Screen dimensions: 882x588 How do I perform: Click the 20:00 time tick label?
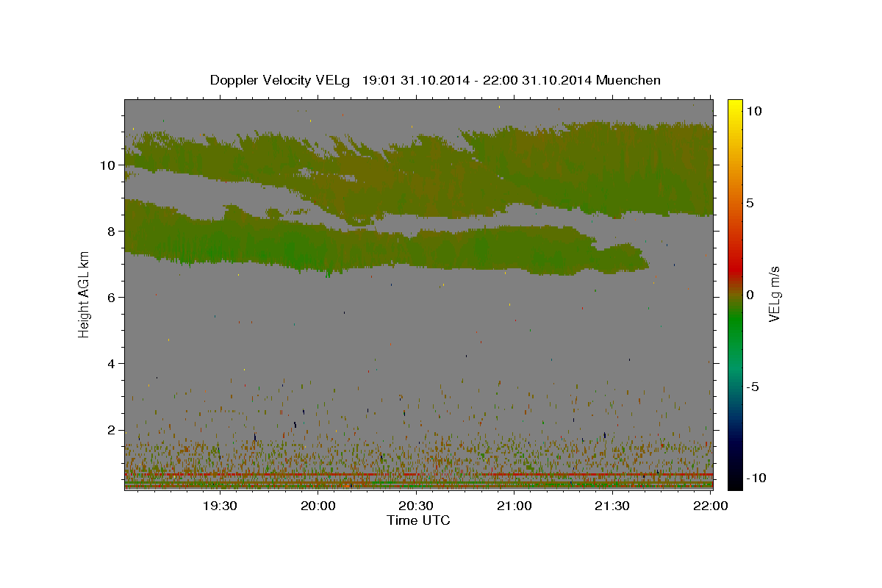click(x=318, y=506)
